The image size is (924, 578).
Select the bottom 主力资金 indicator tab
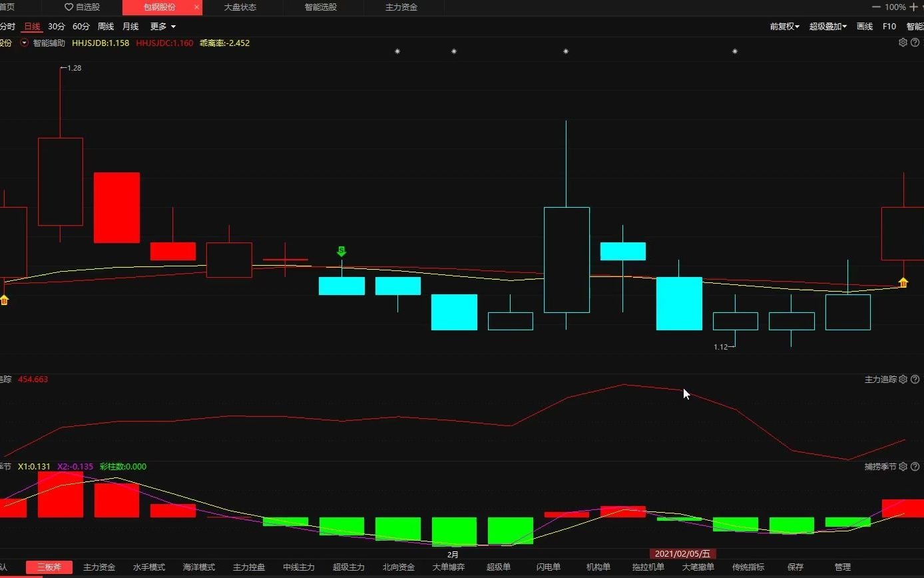(x=99, y=567)
